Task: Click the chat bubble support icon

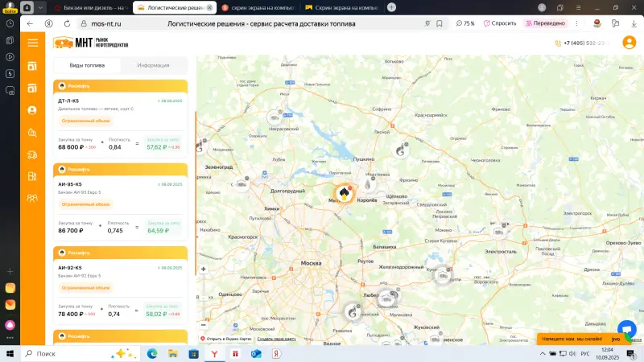Action: 626,330
